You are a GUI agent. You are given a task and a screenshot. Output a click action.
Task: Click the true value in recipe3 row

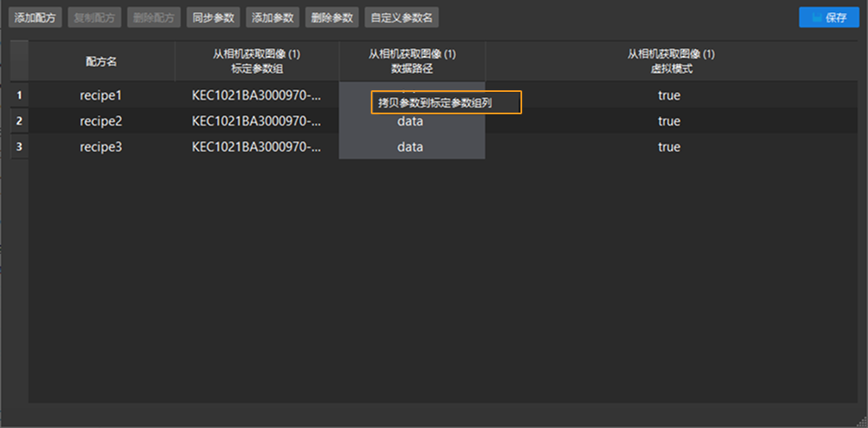[668, 147]
